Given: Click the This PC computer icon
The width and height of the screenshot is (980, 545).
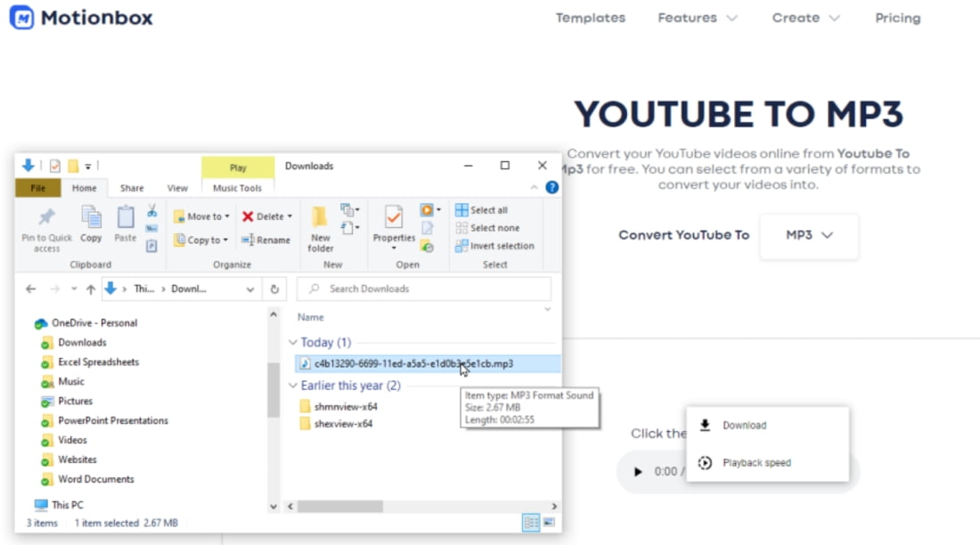Looking at the screenshot, I should click(x=41, y=505).
